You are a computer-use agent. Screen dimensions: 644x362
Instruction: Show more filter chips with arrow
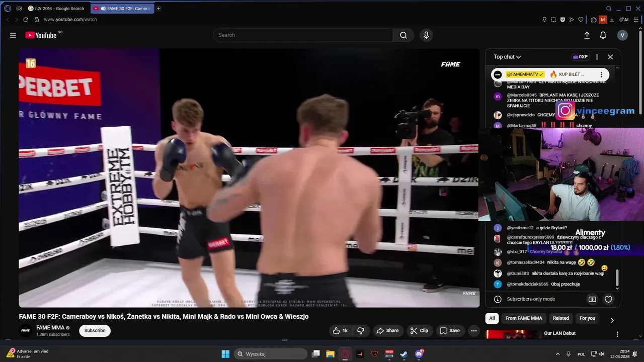pyautogui.click(x=612, y=320)
